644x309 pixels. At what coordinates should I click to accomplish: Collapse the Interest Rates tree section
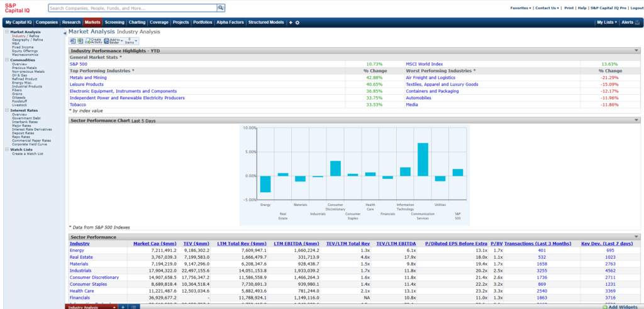pos(6,110)
